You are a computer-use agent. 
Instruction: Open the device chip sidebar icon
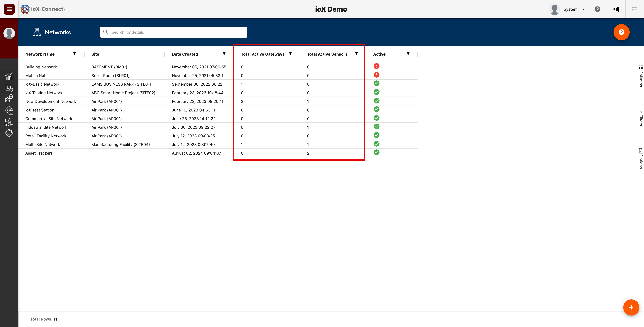pos(9,87)
